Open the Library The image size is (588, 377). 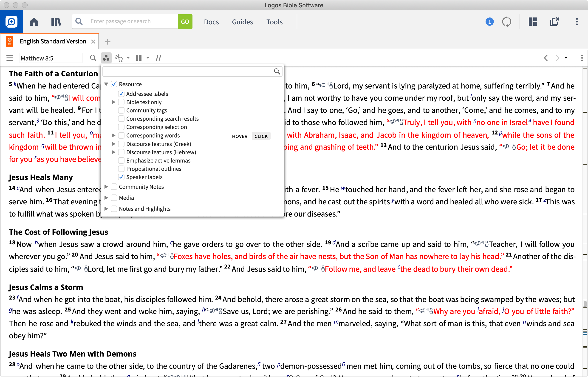click(x=56, y=22)
